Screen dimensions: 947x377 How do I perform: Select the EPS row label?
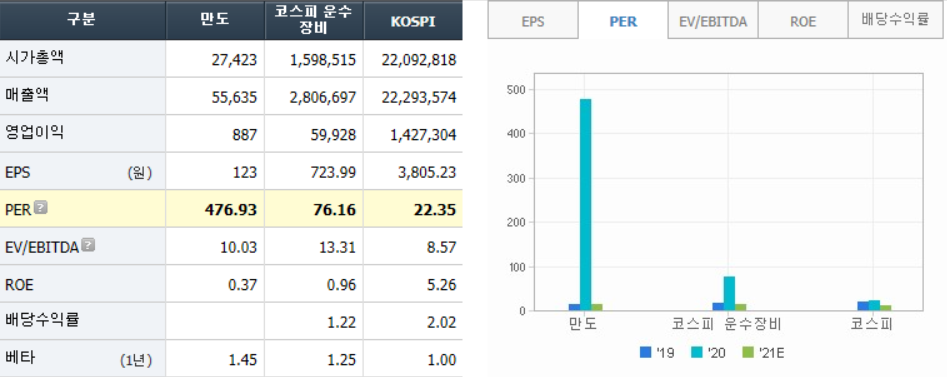18,173
